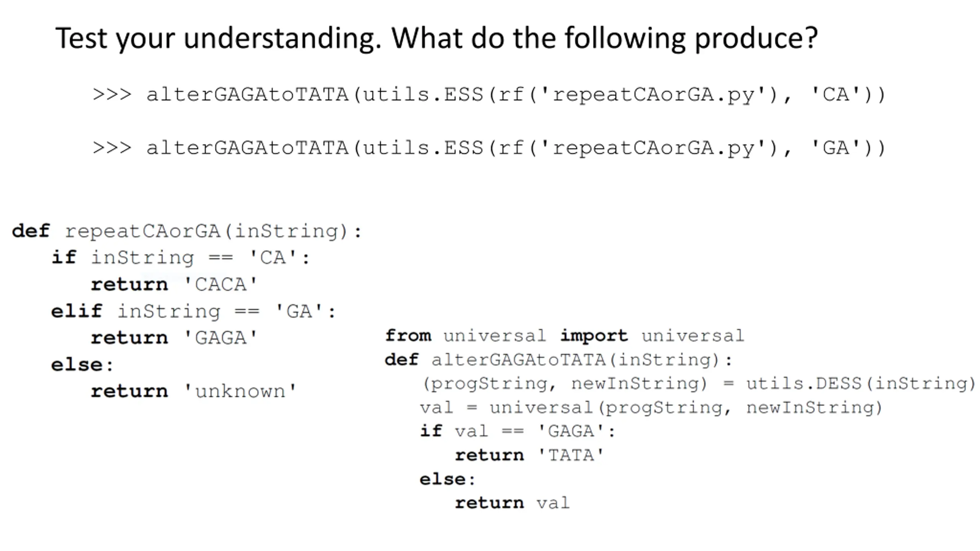Click the 'else:' line in repeatCAorGA
Image resolution: width=980 pixels, height=551 pixels.
tap(82, 365)
